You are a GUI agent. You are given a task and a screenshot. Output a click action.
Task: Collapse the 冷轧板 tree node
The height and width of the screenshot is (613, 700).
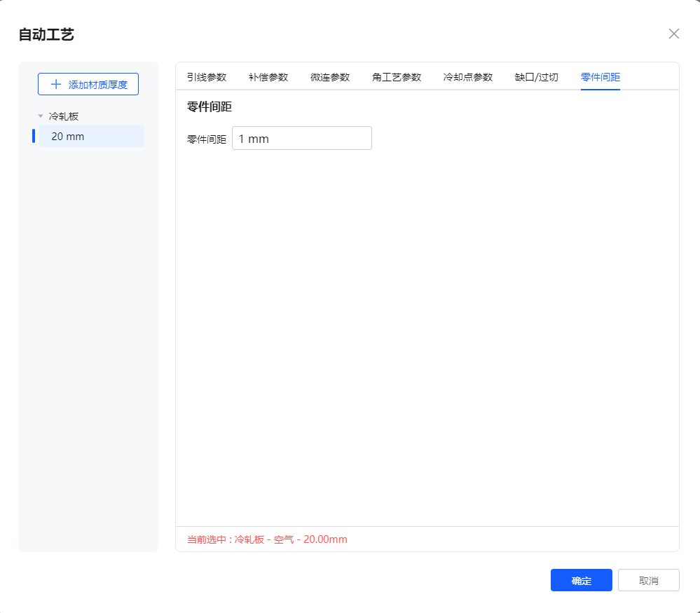(x=41, y=116)
